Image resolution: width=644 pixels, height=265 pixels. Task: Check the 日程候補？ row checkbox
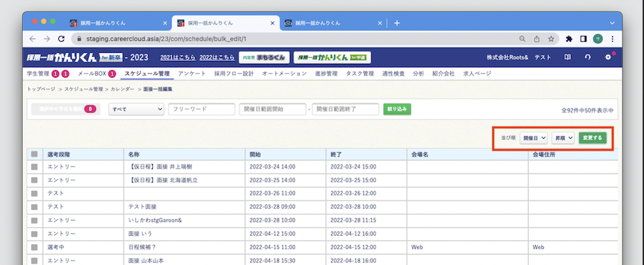point(35,248)
